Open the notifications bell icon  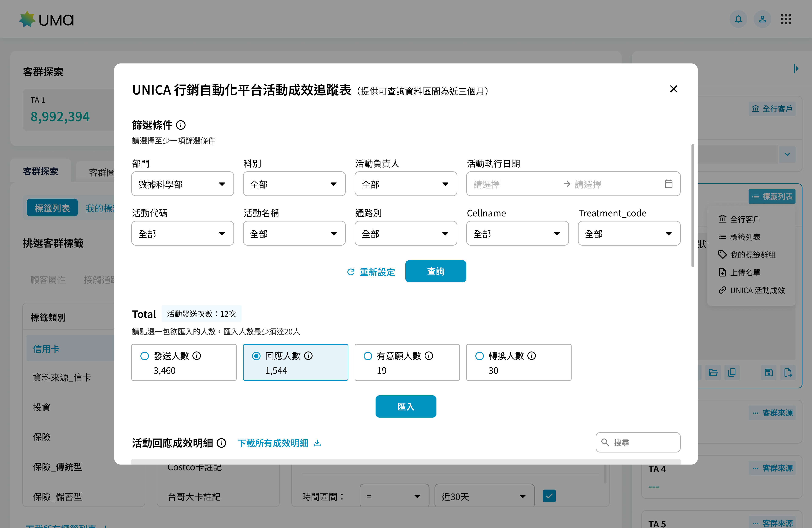[x=738, y=19]
